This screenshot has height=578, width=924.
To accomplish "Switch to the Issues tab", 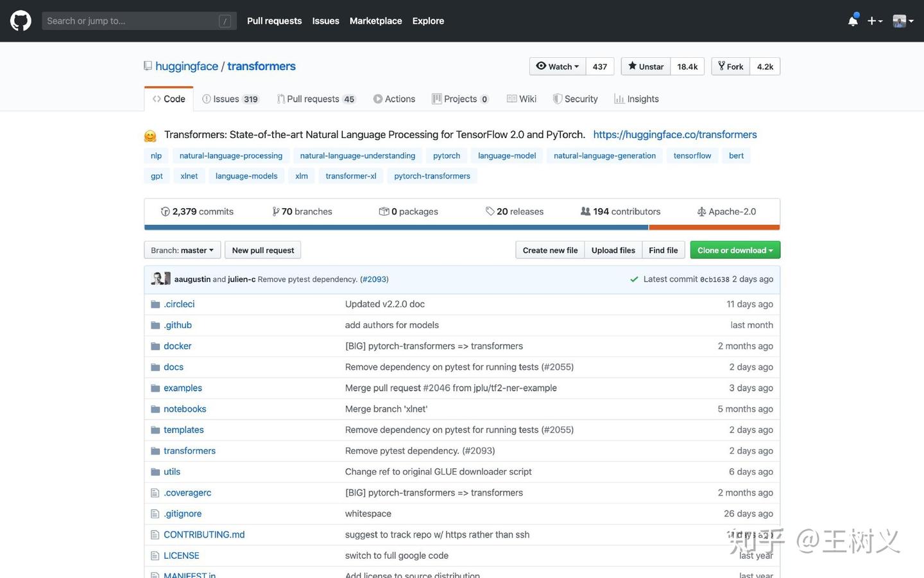I will [230, 99].
